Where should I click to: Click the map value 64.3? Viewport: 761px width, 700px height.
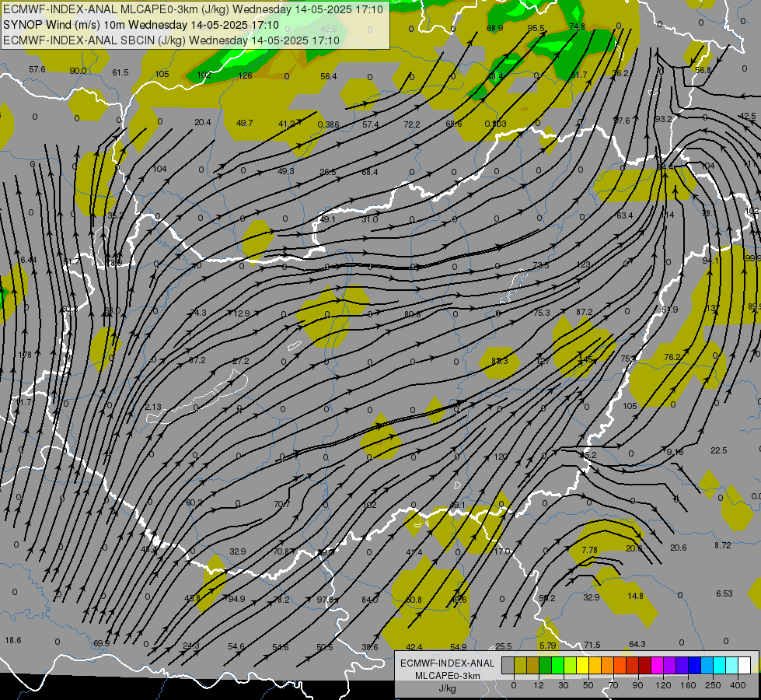pyautogui.click(x=637, y=644)
